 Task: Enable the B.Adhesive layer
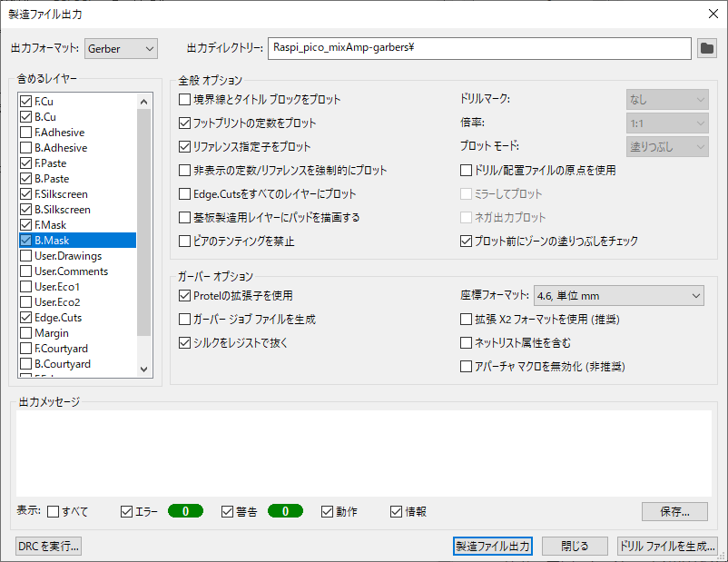tap(26, 148)
